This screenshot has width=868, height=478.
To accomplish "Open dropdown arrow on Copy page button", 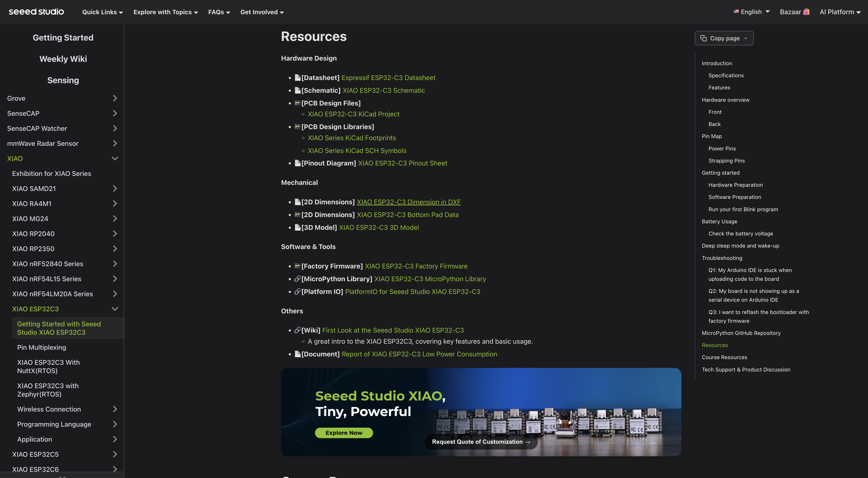I will point(746,38).
